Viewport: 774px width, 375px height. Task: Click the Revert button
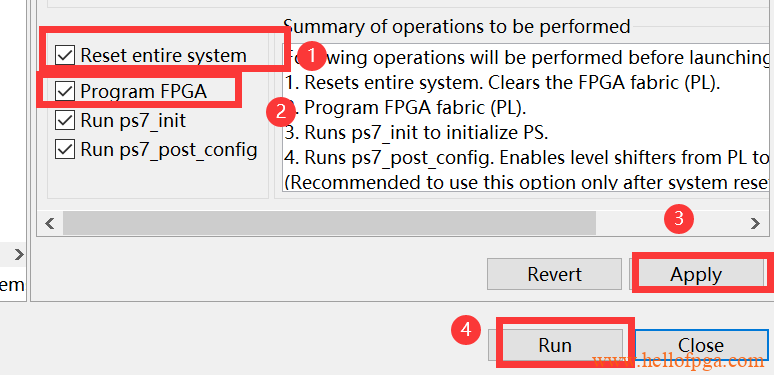554,274
